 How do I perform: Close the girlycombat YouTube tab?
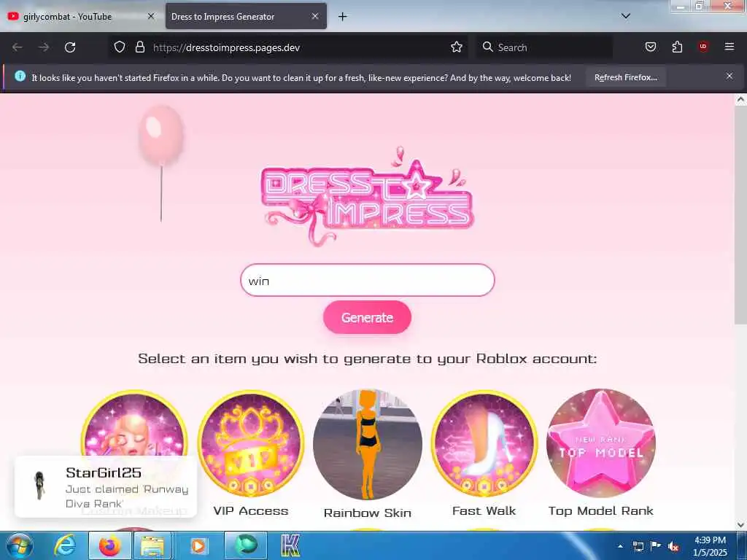151,16
